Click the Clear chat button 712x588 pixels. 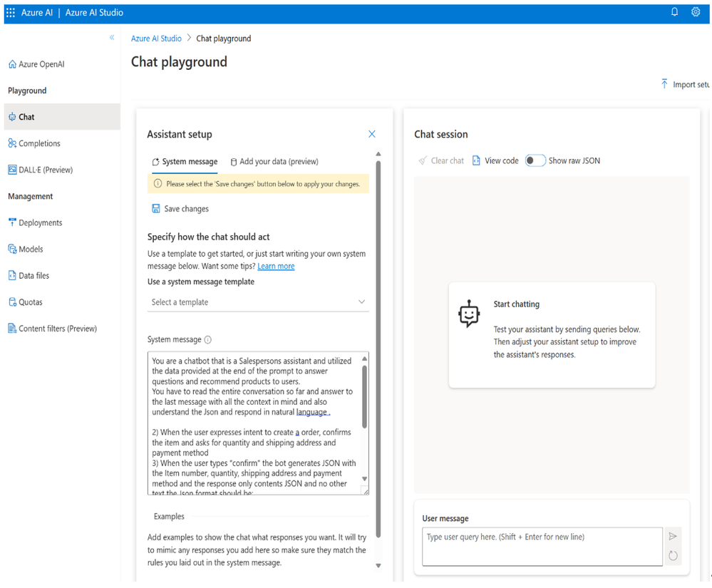[441, 161]
